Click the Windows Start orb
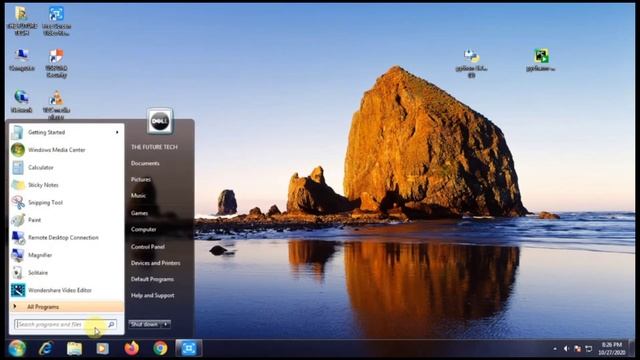 tap(17, 349)
